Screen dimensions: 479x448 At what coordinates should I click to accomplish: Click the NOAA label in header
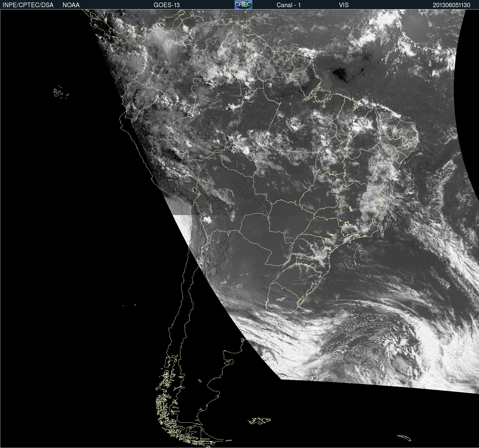tap(71, 5)
